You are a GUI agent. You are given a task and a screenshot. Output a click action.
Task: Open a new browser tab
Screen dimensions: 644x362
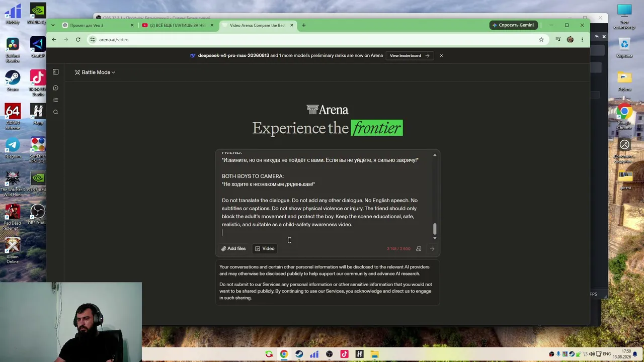[303, 25]
